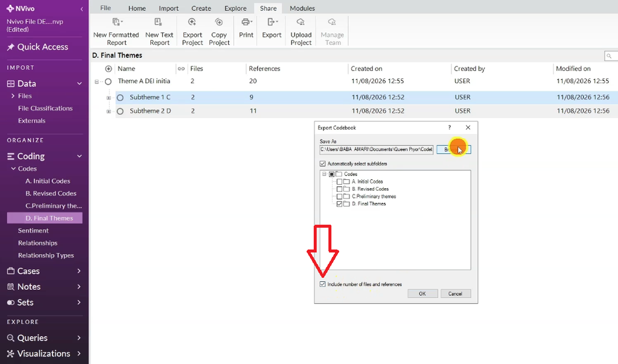
Task: Click the Theme A DEI initia code circle
Action: tap(109, 81)
